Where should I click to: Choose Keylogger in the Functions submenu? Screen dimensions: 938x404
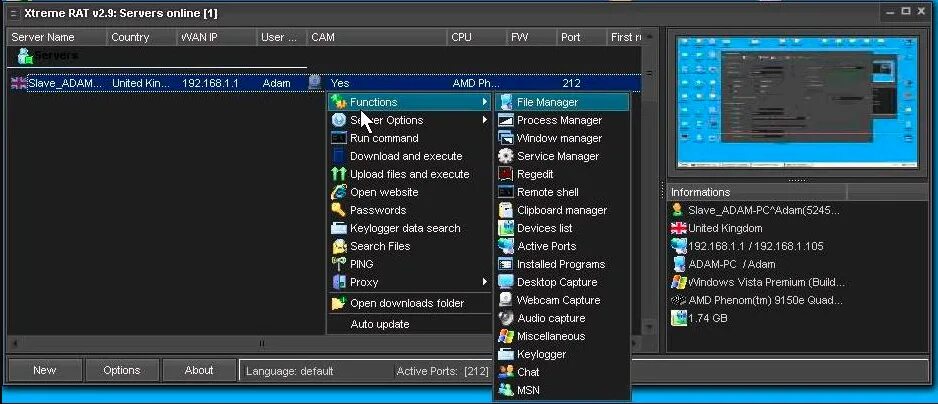tap(561, 354)
